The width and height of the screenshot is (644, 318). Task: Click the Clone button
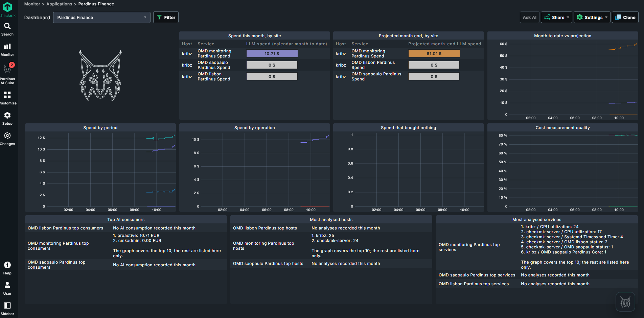pos(625,18)
